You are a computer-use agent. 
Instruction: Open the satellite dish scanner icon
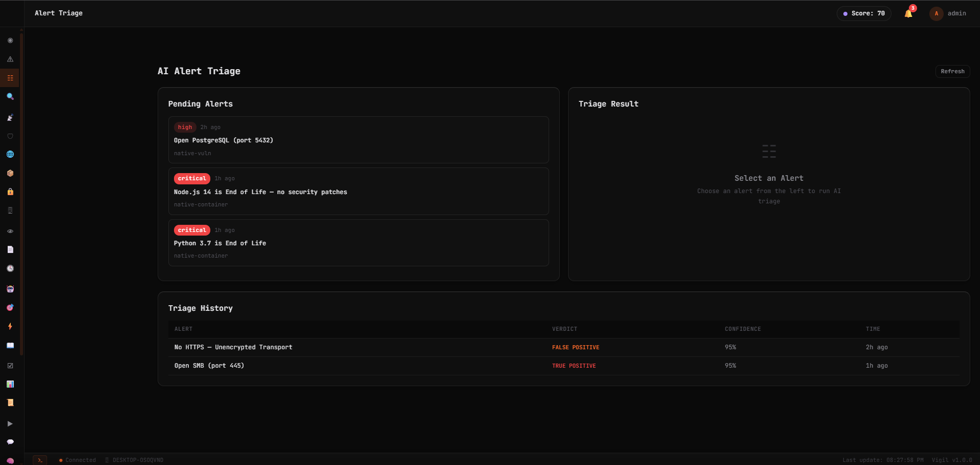click(x=10, y=117)
